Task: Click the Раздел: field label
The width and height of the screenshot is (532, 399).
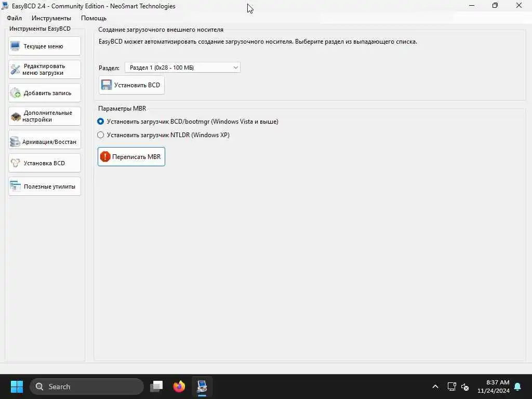Action: tap(109, 68)
